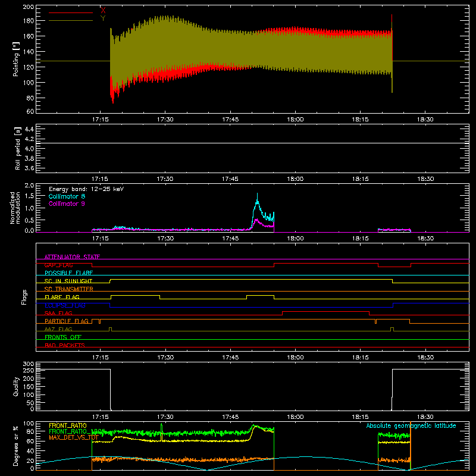Click the olive Y legend line sample

click(x=70, y=20)
